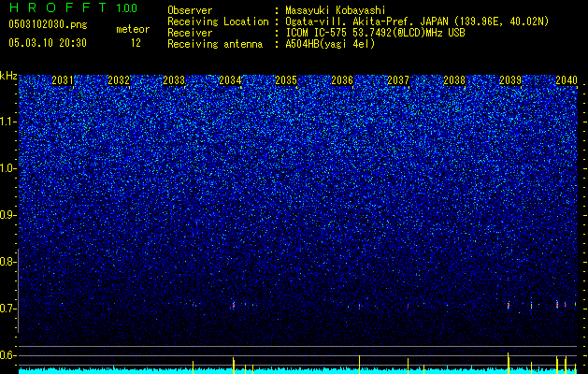This screenshot has width=588, height=374.
Task: Click the A504HB(yagi 4el) antenna text
Action: [330, 44]
